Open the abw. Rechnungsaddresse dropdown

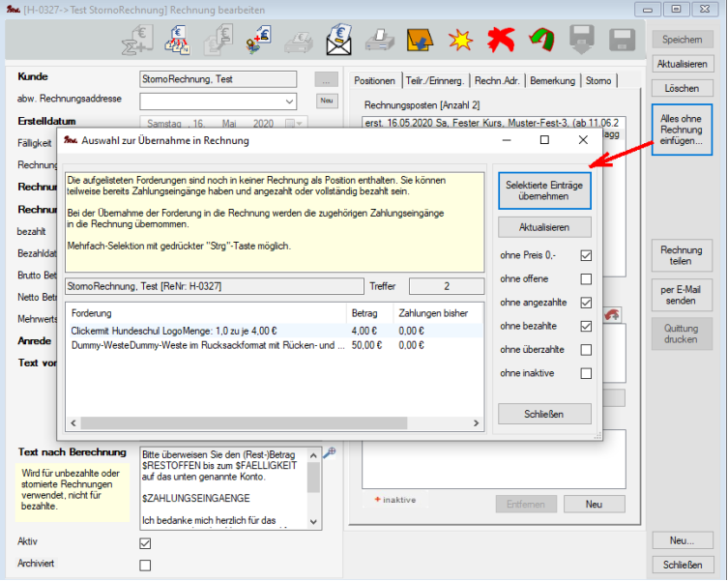coord(289,101)
